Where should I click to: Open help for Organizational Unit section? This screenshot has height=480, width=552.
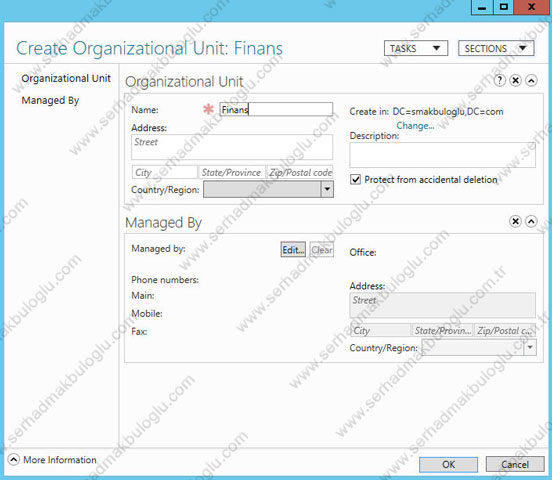500,81
